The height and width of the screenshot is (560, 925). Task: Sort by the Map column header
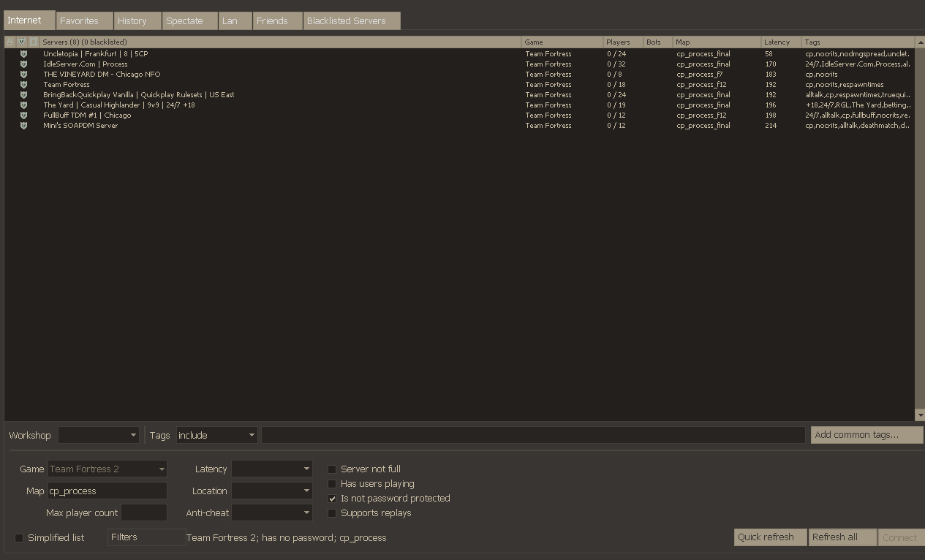tap(717, 42)
